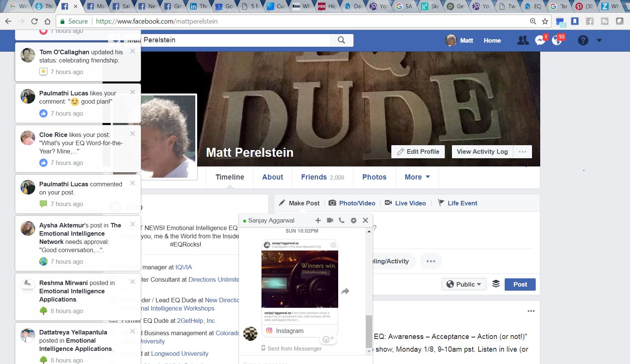
Task: Bookmark this page with star icon
Action: (x=545, y=21)
